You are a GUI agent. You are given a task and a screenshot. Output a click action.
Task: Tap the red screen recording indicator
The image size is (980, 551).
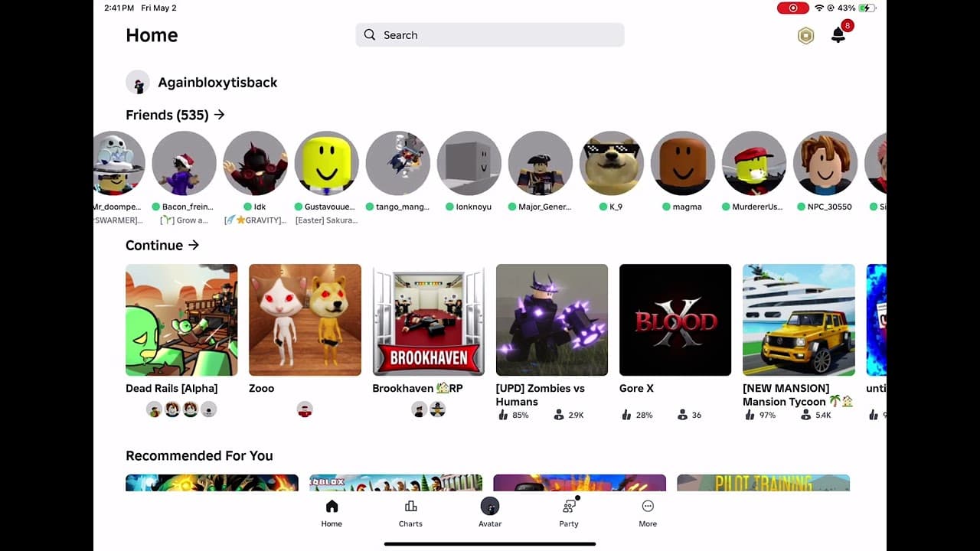(x=792, y=8)
